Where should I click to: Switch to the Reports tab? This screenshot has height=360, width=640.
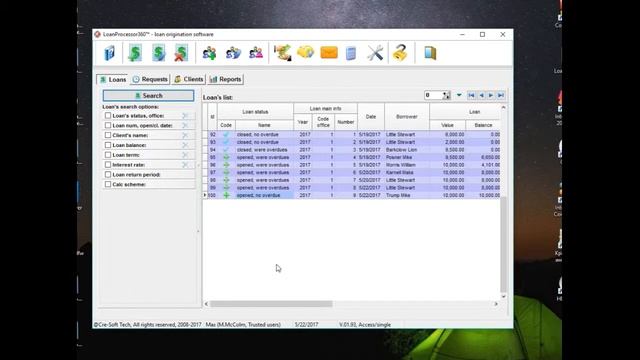tap(225, 79)
